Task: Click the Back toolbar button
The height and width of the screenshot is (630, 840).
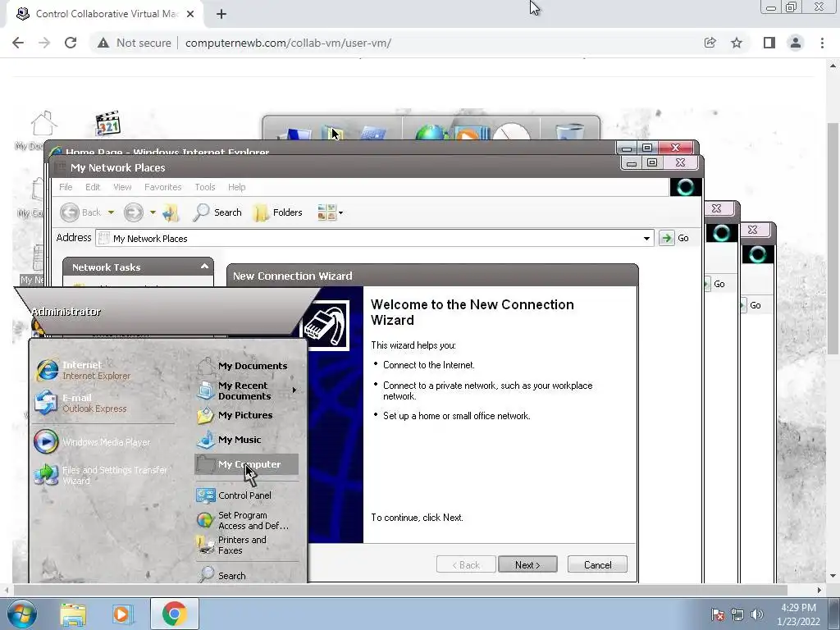Action: pyautogui.click(x=80, y=212)
